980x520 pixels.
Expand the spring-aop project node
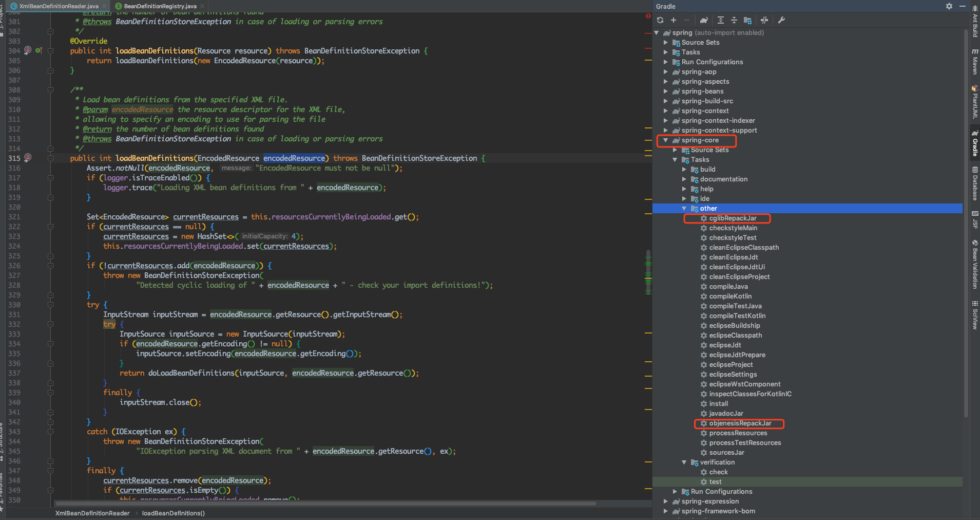(665, 72)
